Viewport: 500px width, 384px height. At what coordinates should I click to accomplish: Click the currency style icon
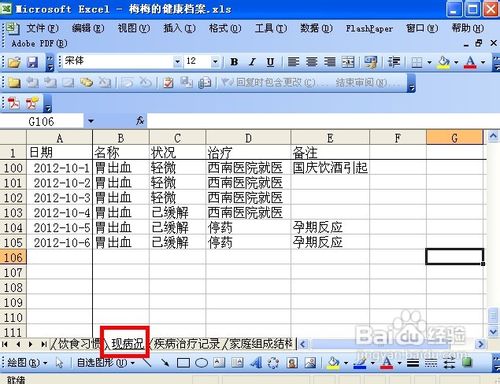(x=370, y=62)
